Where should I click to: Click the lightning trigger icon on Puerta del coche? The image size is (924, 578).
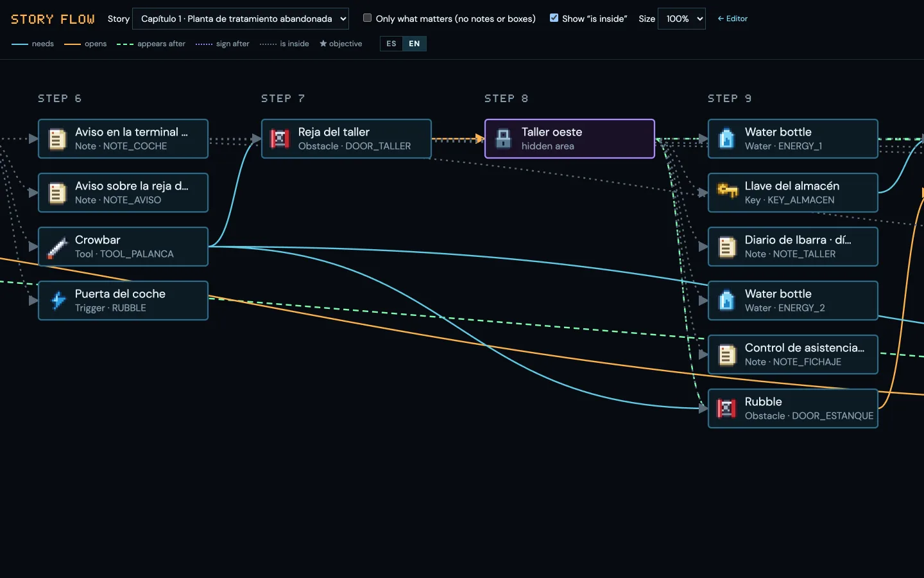pyautogui.click(x=58, y=301)
